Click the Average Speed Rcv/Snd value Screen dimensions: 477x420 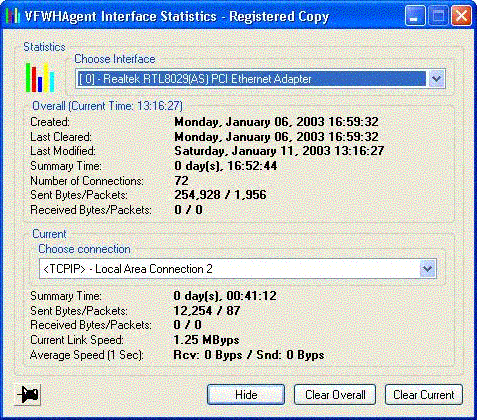[249, 355]
